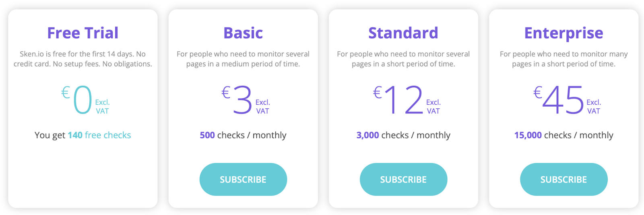
Task: Click Subscribe button in Basic plan
Action: pos(243,180)
